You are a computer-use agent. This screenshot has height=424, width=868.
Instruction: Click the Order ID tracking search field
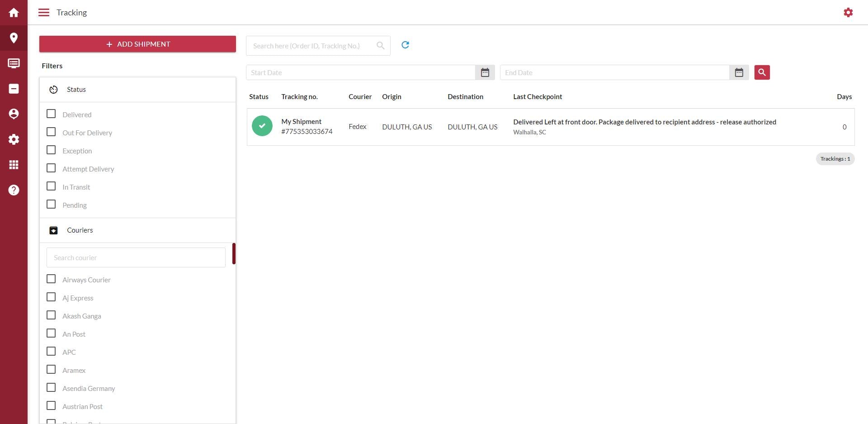[x=318, y=46]
